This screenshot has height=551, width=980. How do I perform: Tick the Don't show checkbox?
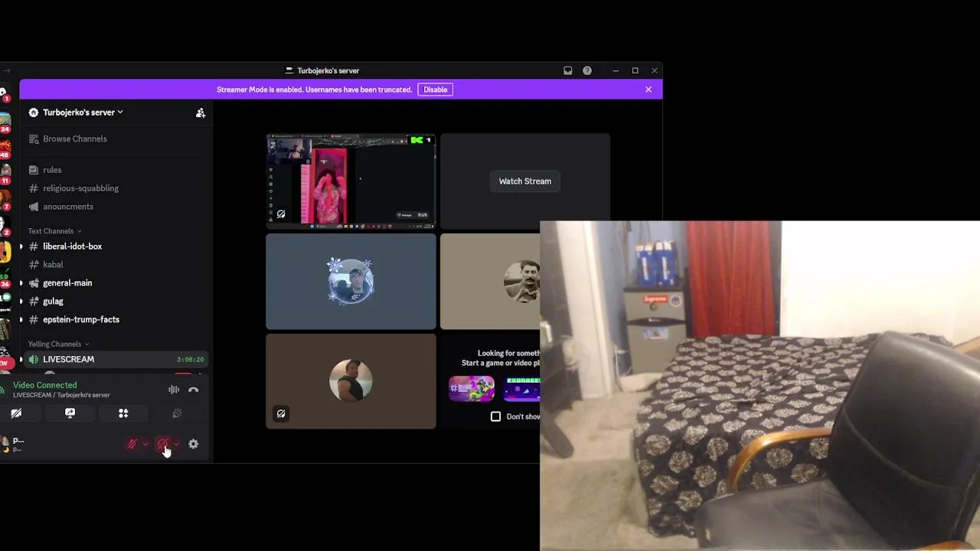click(495, 416)
